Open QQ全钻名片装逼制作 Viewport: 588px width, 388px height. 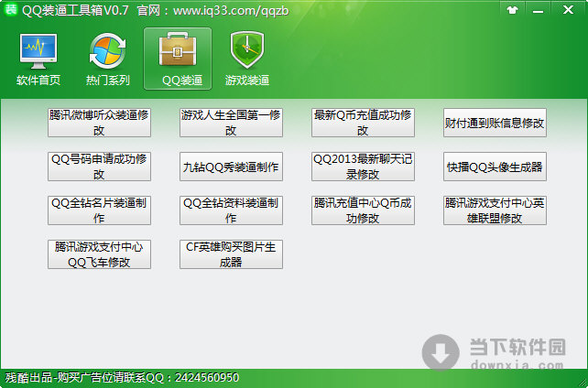tap(100, 210)
